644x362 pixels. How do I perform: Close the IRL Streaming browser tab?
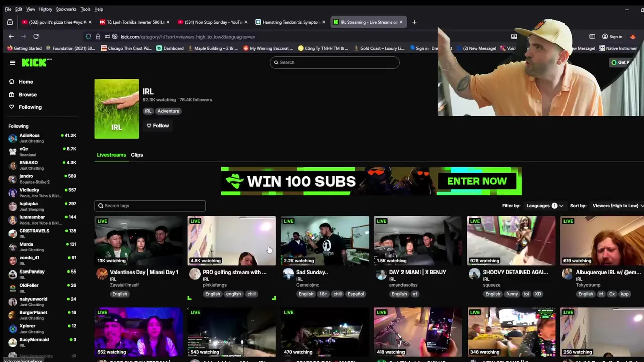(401, 22)
